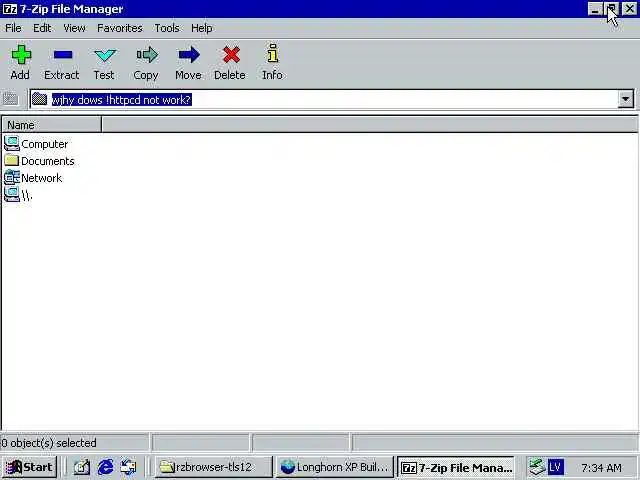Minimize the 7-Zip window
Viewport: 640px width, 480px height.
coord(596,9)
